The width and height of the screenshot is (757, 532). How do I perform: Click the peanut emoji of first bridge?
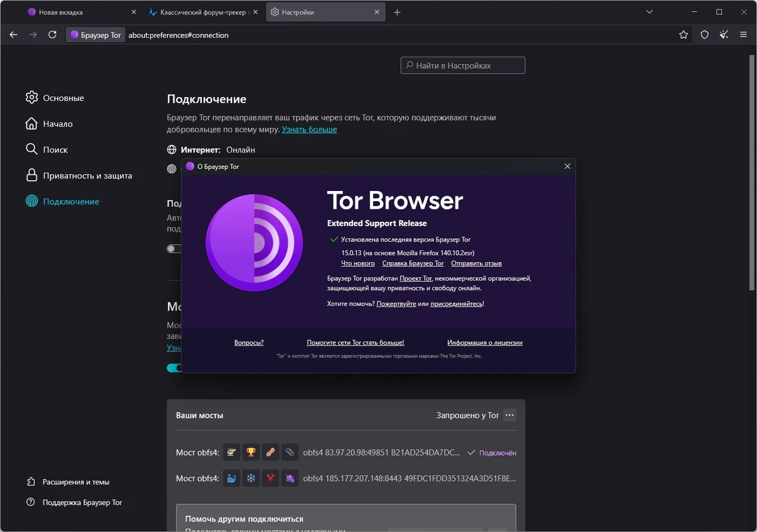click(x=271, y=453)
